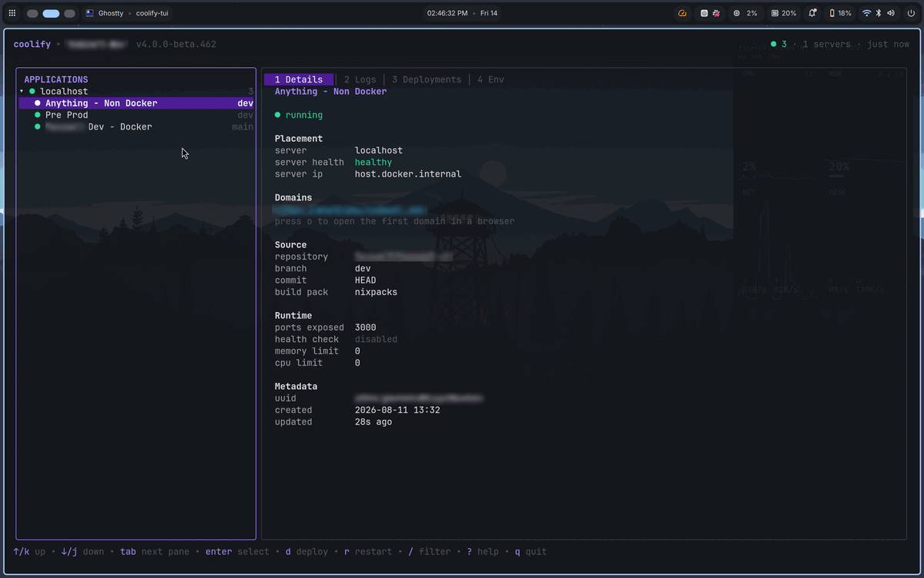Open the Wi-Fi icon in the tray
Screen dimensions: 924x578
867,13
